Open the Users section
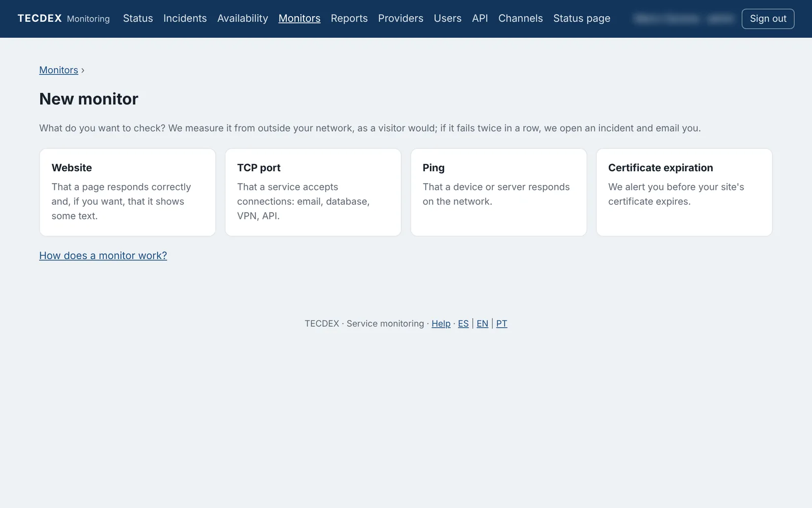The image size is (812, 508). pos(448,18)
